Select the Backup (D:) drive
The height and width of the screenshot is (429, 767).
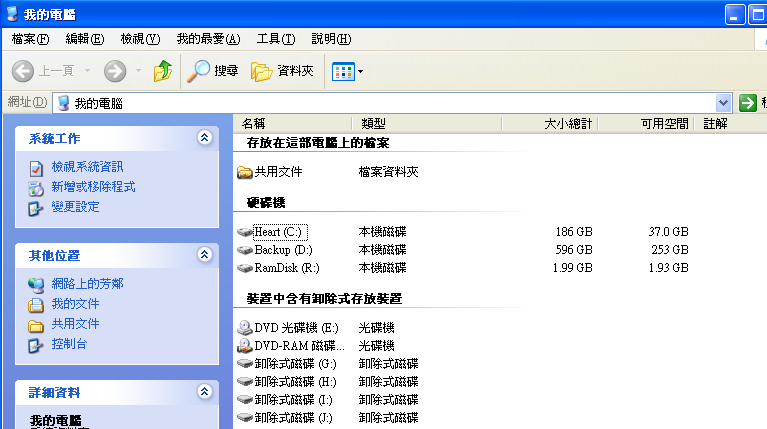pyautogui.click(x=283, y=250)
